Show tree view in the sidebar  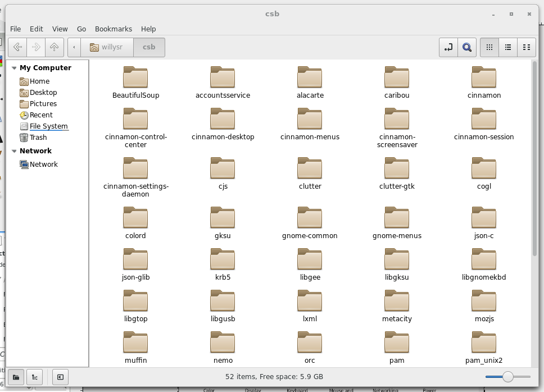(34, 377)
